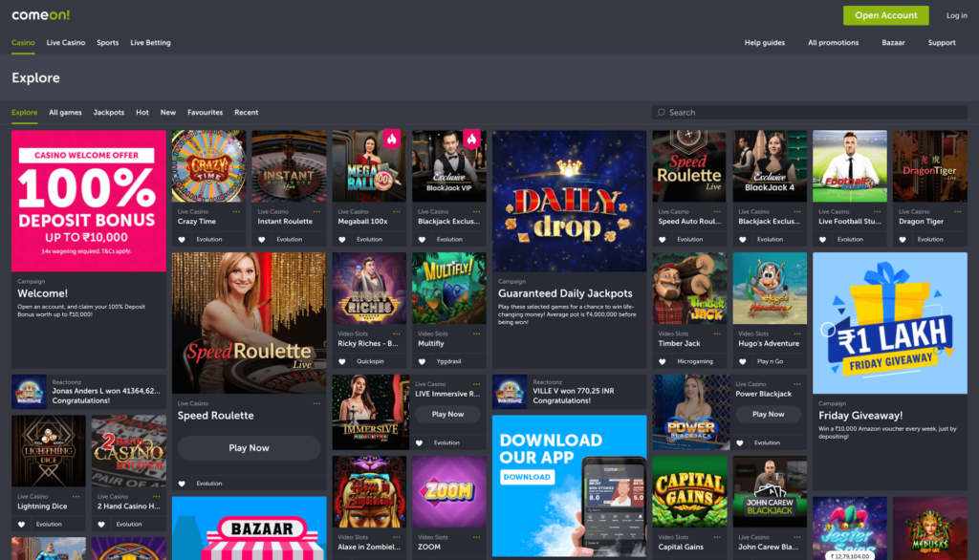Favourite Instant Roulette with heart icon
This screenshot has width=979, height=560.
point(262,240)
